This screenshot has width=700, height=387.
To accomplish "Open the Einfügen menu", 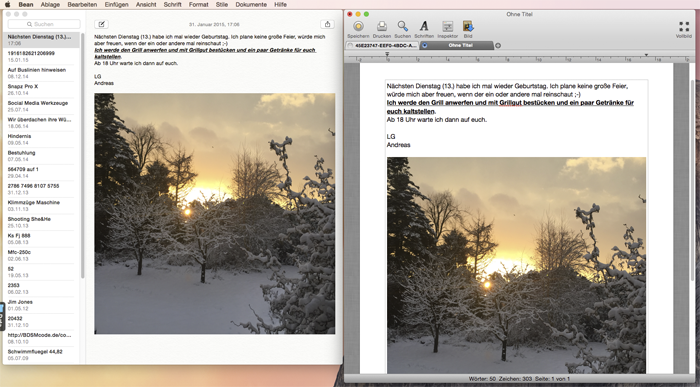I will tap(117, 4).
